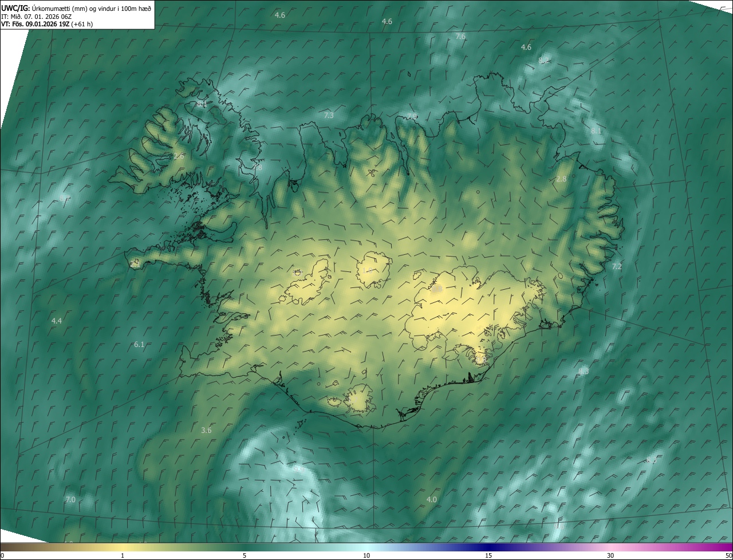Click the 4.0 value label on the map
This screenshot has width=733, height=560.
[x=432, y=500]
